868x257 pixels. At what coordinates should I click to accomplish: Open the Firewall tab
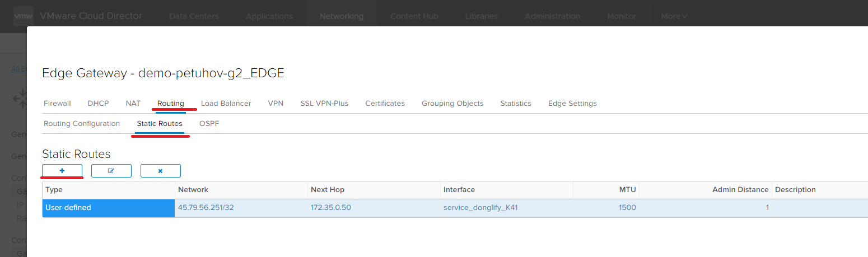57,104
